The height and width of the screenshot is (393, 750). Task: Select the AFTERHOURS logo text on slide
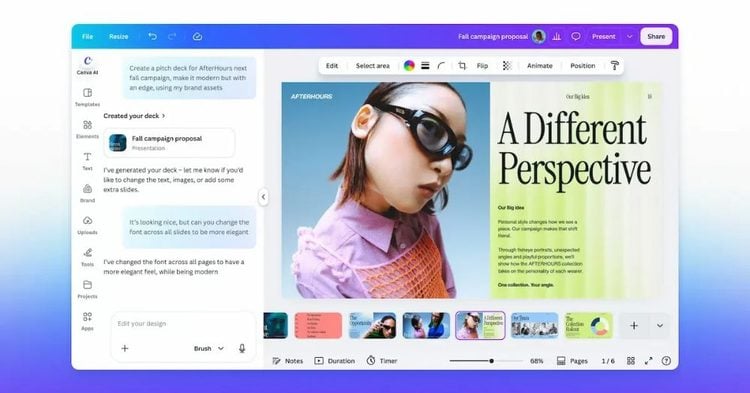311,97
